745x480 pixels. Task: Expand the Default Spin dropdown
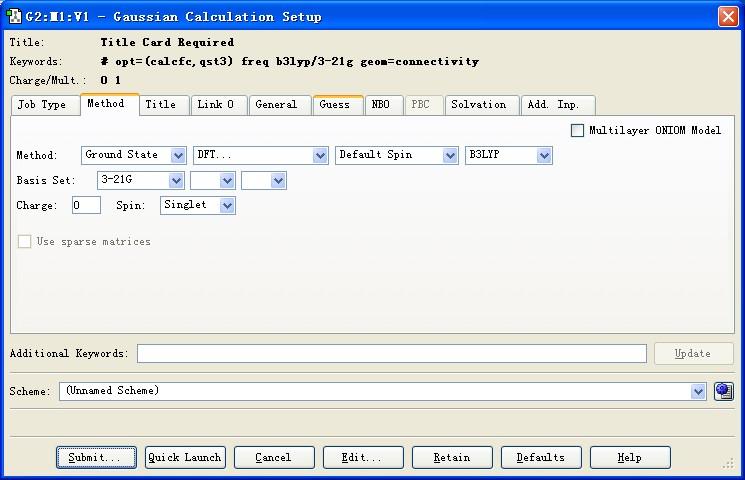coord(397,155)
